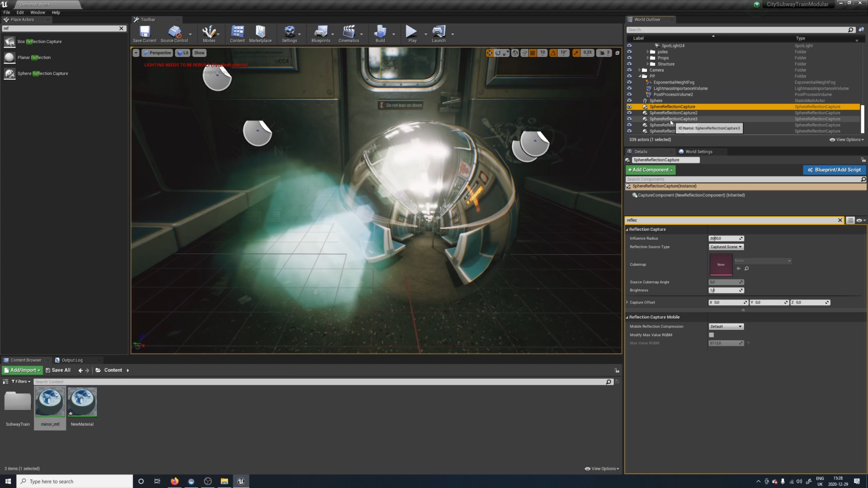Select Sphere Reflection Capture in Place Actors
The image size is (868, 488).
tap(42, 74)
